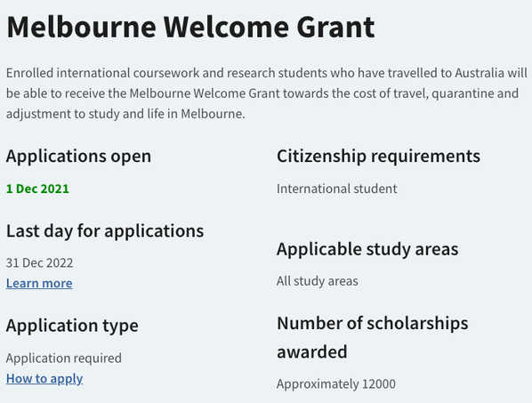Click the grant description paragraph
The image size is (532, 403).
(267, 93)
